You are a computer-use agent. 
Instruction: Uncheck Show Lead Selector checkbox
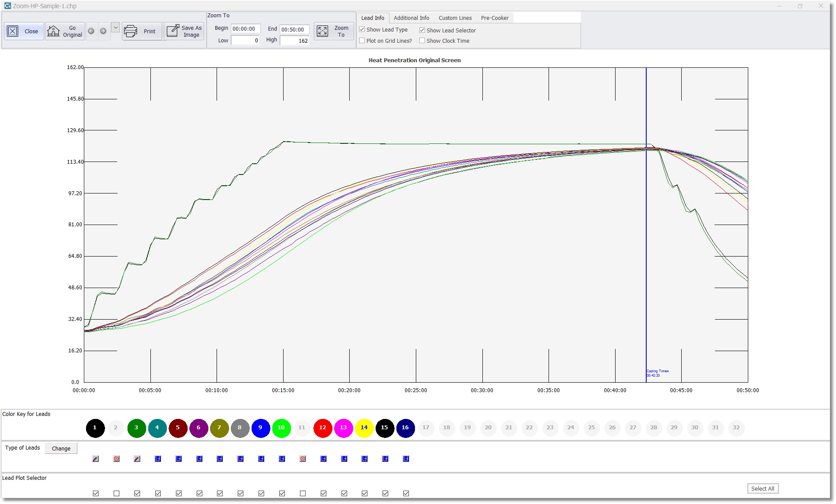click(422, 30)
